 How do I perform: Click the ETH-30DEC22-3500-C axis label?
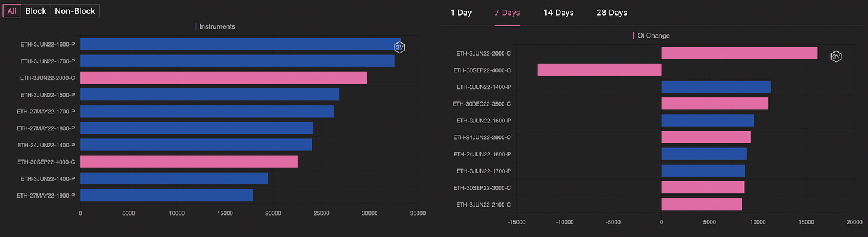(483, 104)
